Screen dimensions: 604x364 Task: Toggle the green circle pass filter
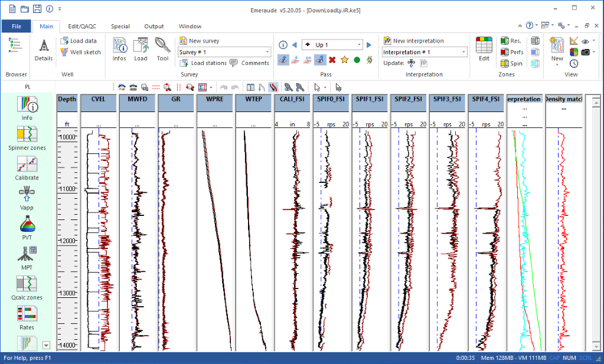(356, 60)
